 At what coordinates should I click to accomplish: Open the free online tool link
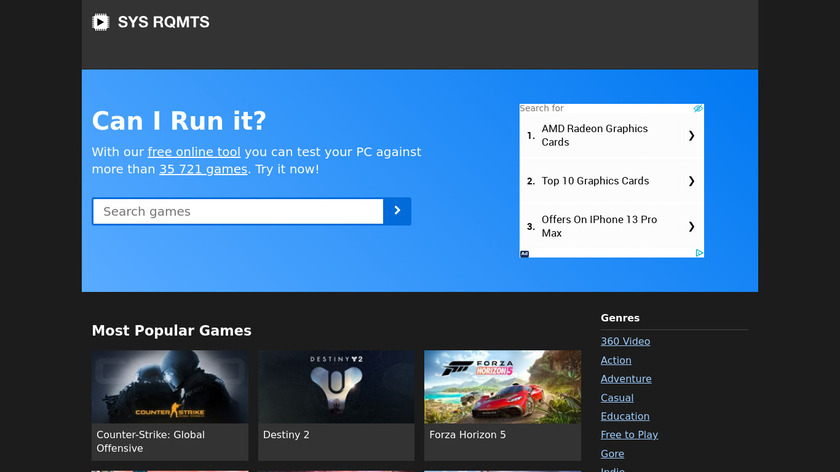[x=194, y=152]
